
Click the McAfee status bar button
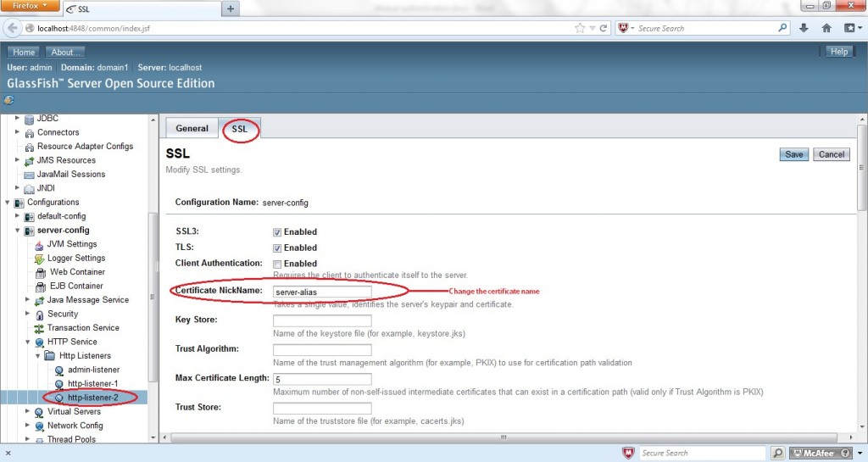click(821, 454)
